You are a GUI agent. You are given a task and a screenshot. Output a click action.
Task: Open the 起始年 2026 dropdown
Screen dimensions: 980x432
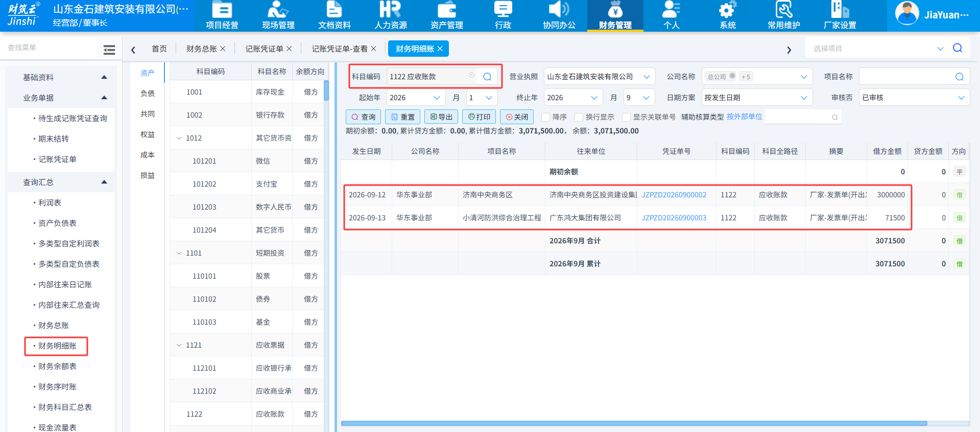click(416, 98)
